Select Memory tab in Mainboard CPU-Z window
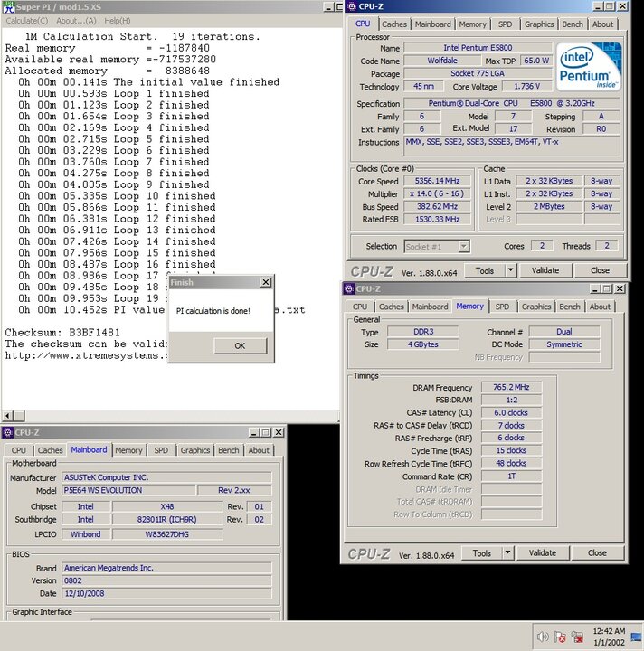644x651 pixels. tap(128, 450)
